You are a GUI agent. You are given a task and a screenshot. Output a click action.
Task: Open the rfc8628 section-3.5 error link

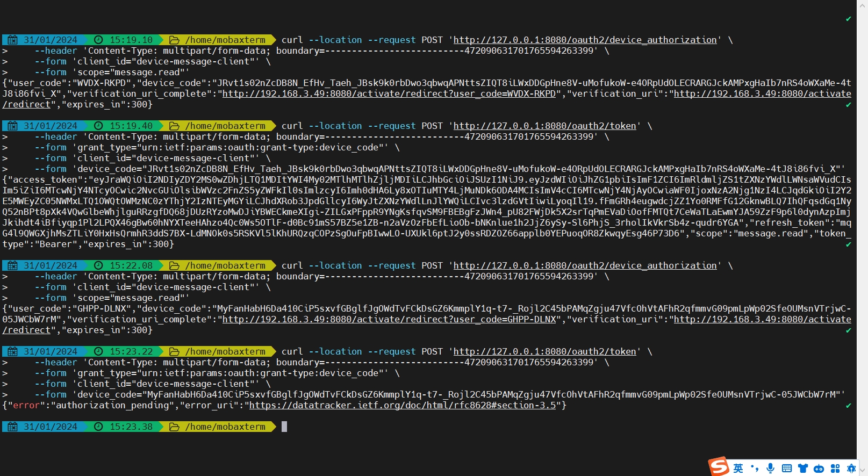402,405
